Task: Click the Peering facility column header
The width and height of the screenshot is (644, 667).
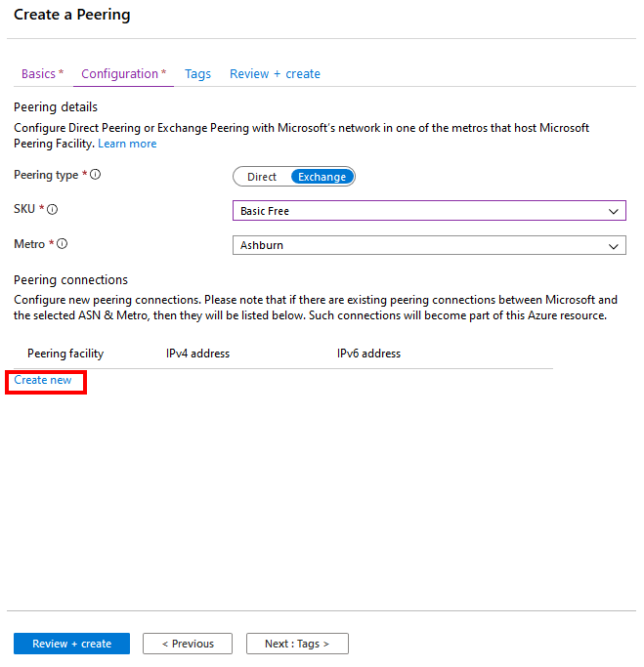Action: 65,354
